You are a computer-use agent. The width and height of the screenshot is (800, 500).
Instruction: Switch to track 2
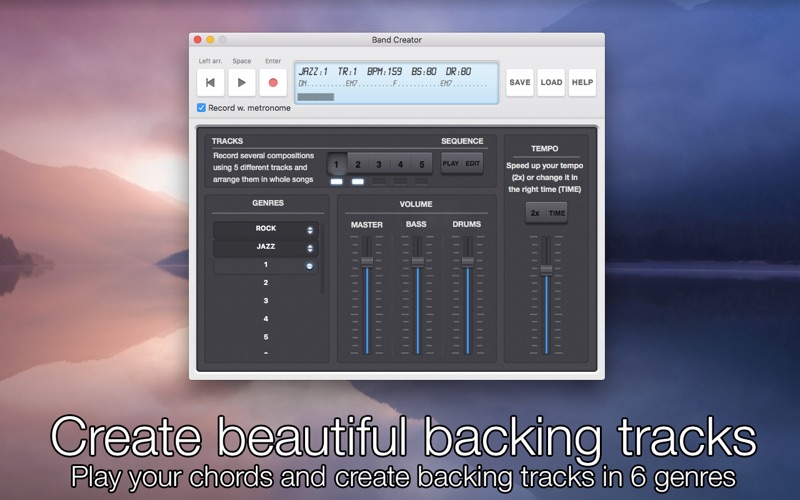click(x=358, y=164)
